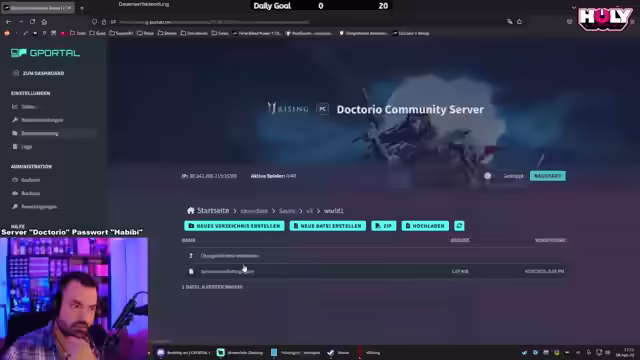
Task: Click Neue Datei Erstellen button
Action: [328, 226]
